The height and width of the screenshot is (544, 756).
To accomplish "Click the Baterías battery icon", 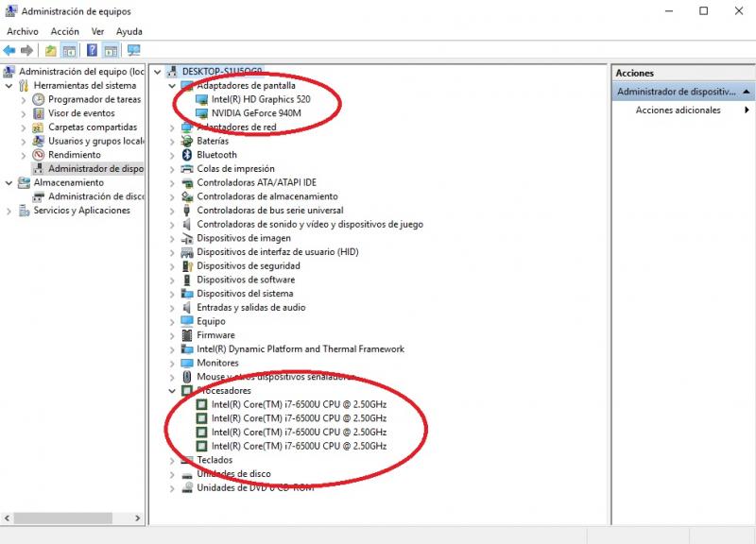I will click(187, 141).
